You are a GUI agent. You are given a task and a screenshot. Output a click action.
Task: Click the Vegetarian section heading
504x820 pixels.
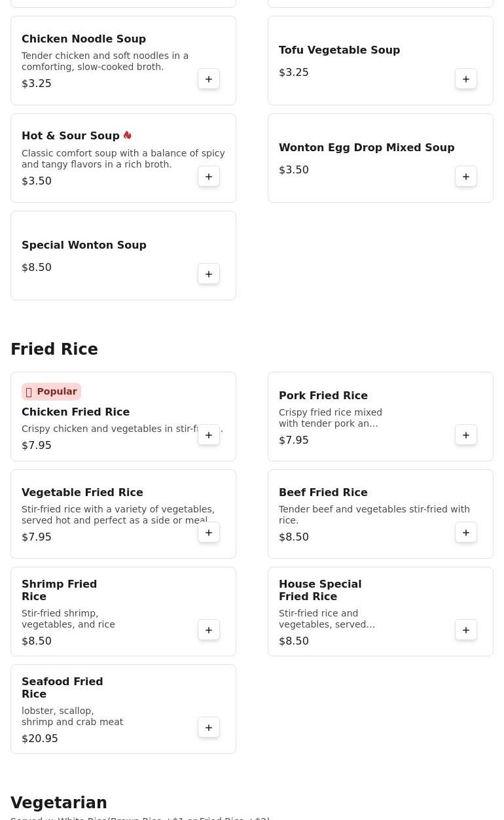[59, 803]
